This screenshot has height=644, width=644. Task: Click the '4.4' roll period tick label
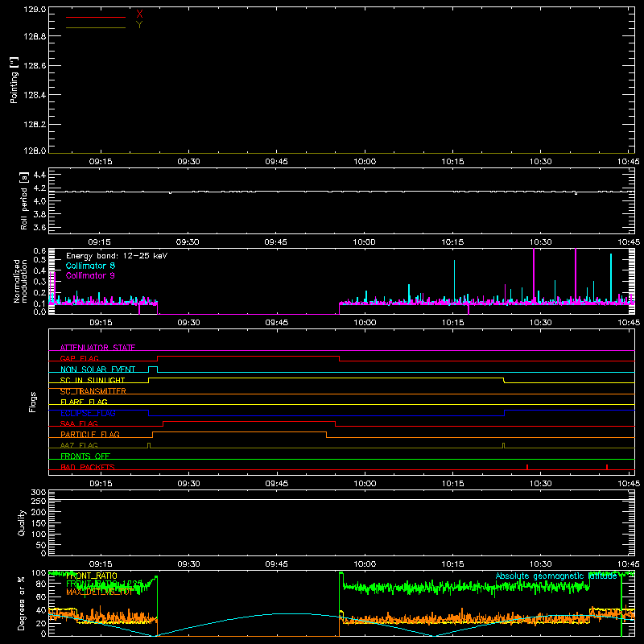[39, 175]
